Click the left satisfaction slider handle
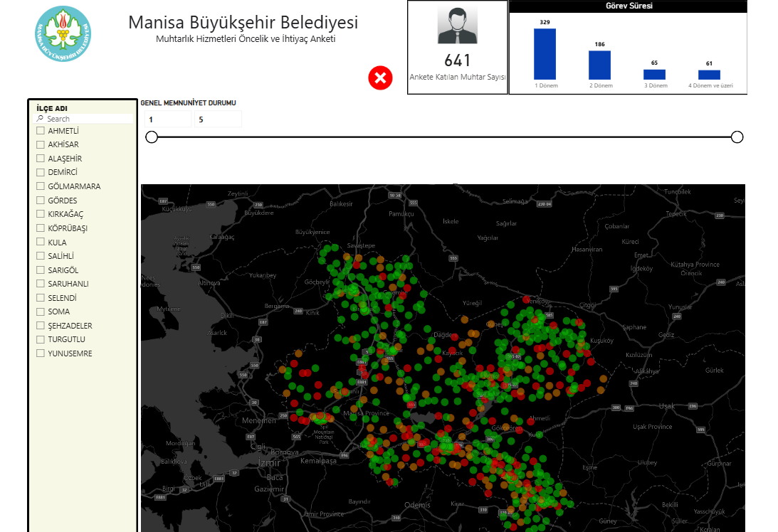The width and height of the screenshot is (778, 532). point(152,137)
